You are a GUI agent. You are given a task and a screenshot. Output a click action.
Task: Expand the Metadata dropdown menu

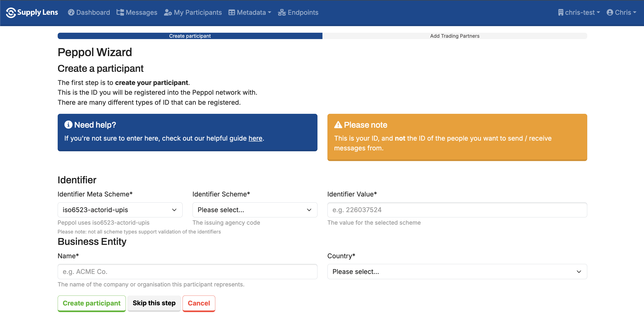tap(250, 12)
